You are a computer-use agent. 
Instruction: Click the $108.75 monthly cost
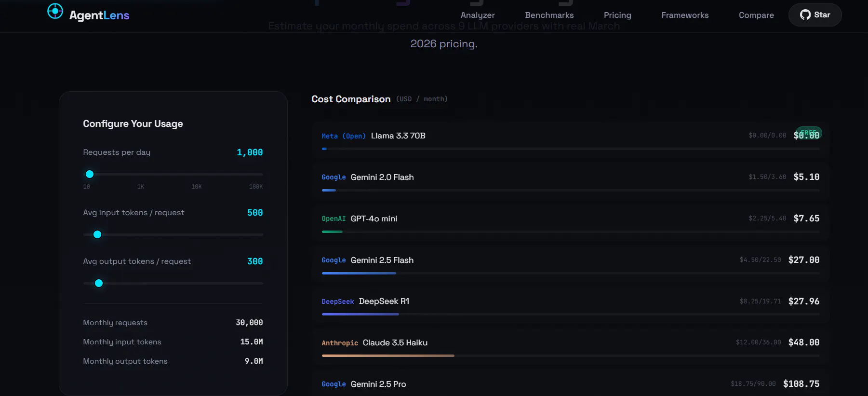coord(801,384)
